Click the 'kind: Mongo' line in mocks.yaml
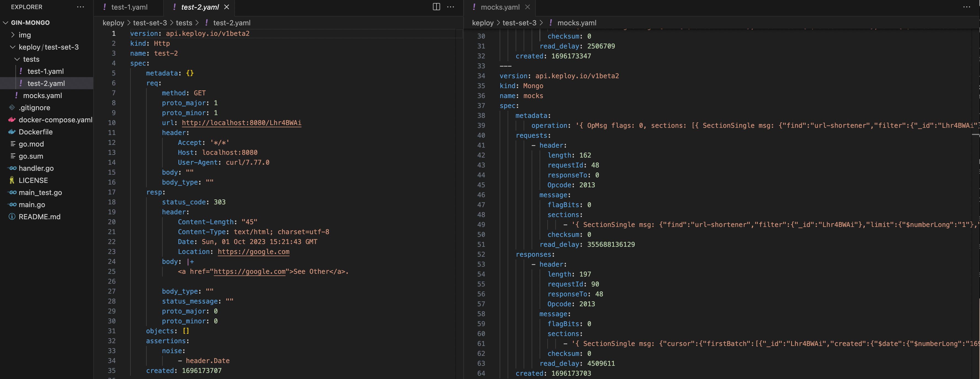This screenshot has height=379, width=980. tap(521, 86)
